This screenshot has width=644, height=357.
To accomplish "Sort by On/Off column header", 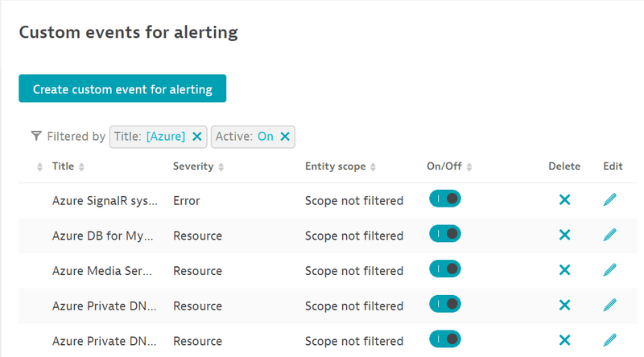I will tap(444, 166).
